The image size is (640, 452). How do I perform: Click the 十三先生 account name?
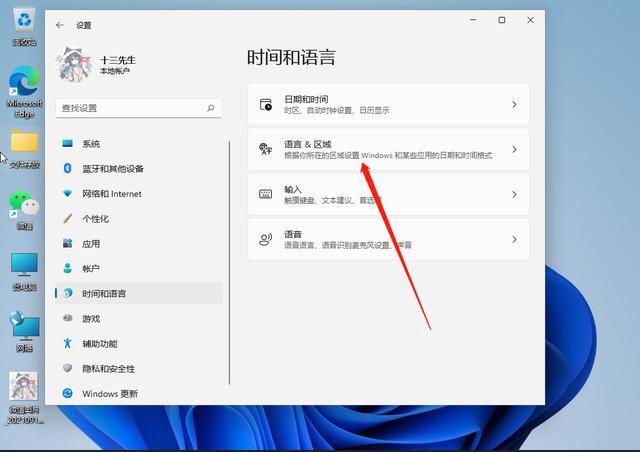click(x=118, y=60)
